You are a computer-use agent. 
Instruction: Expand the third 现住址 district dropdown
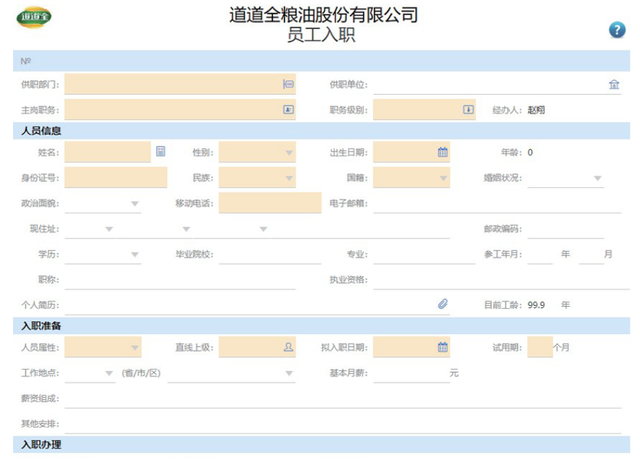pyautogui.click(x=263, y=229)
